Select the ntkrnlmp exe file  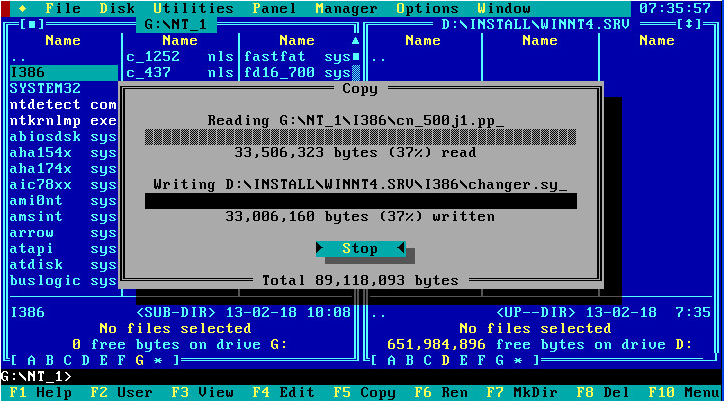point(63,121)
